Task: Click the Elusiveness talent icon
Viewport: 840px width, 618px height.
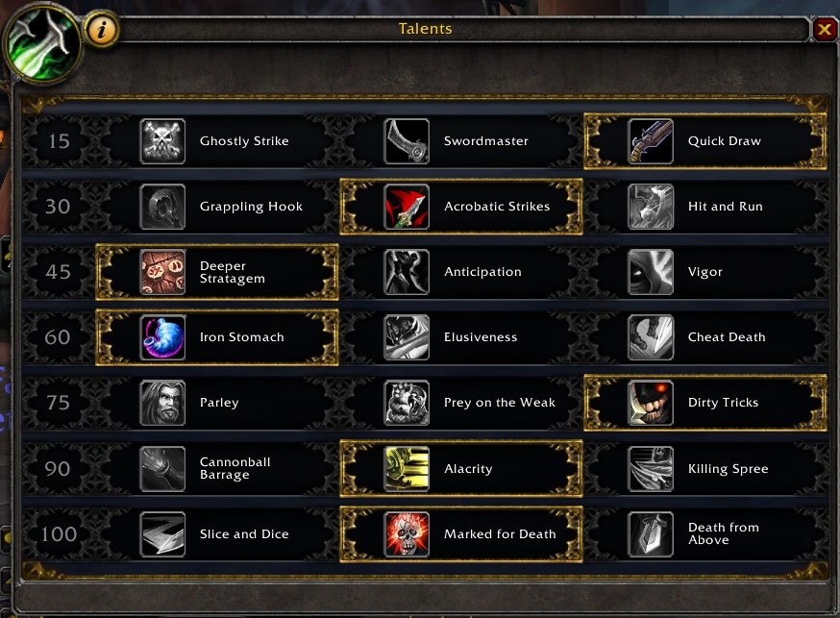Action: point(407,337)
